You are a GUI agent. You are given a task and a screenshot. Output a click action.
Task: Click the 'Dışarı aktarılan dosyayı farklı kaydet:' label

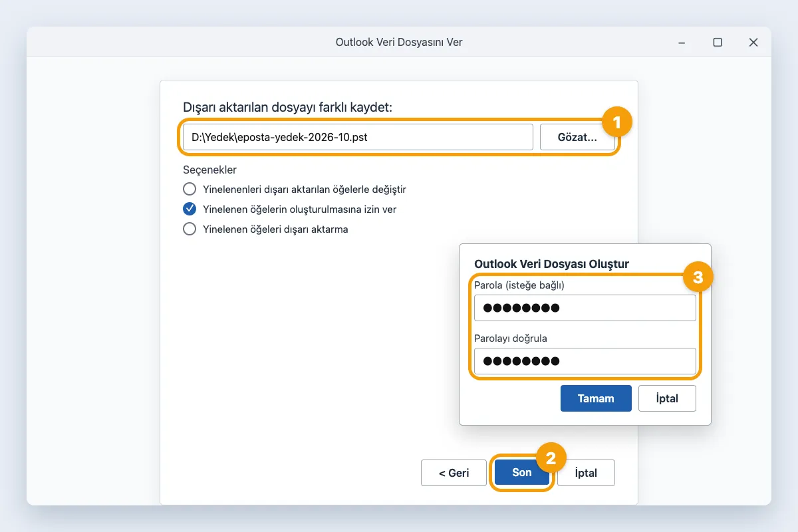coord(288,107)
